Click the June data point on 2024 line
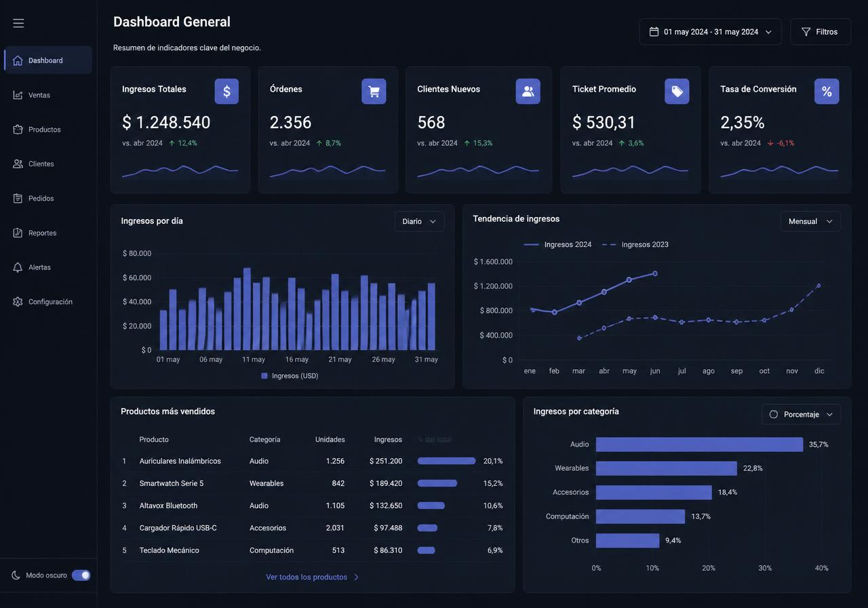868x608 pixels. click(655, 273)
